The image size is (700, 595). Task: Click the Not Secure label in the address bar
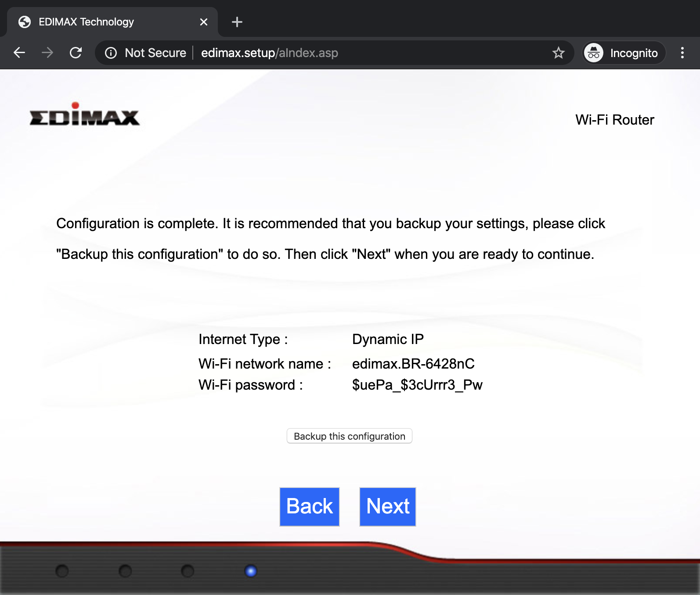coord(155,53)
